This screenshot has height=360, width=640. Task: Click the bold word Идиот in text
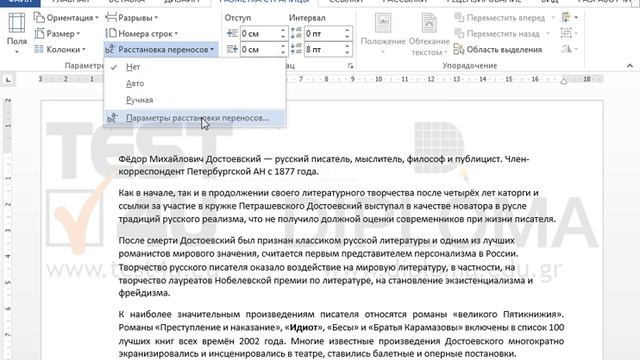[x=303, y=327]
